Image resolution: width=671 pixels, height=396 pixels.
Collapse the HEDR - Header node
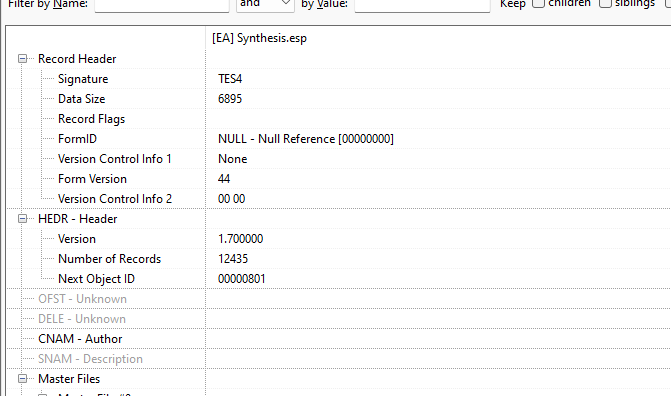pyautogui.click(x=22, y=219)
